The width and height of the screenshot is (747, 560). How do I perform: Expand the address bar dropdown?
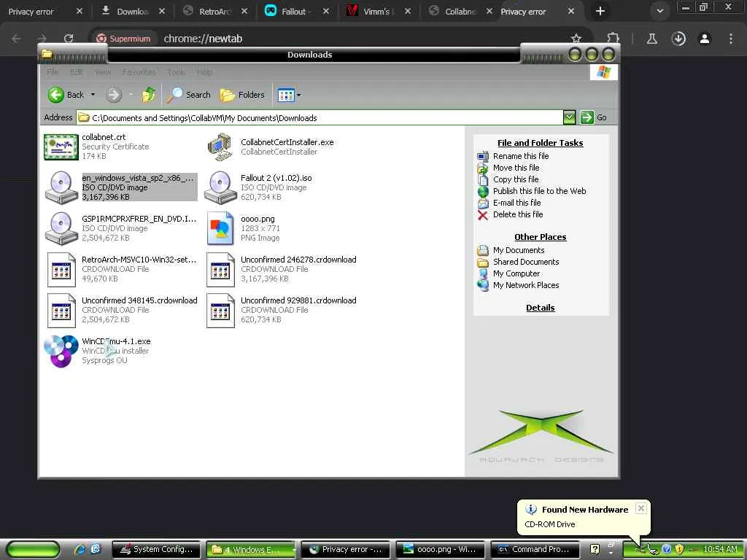click(569, 117)
